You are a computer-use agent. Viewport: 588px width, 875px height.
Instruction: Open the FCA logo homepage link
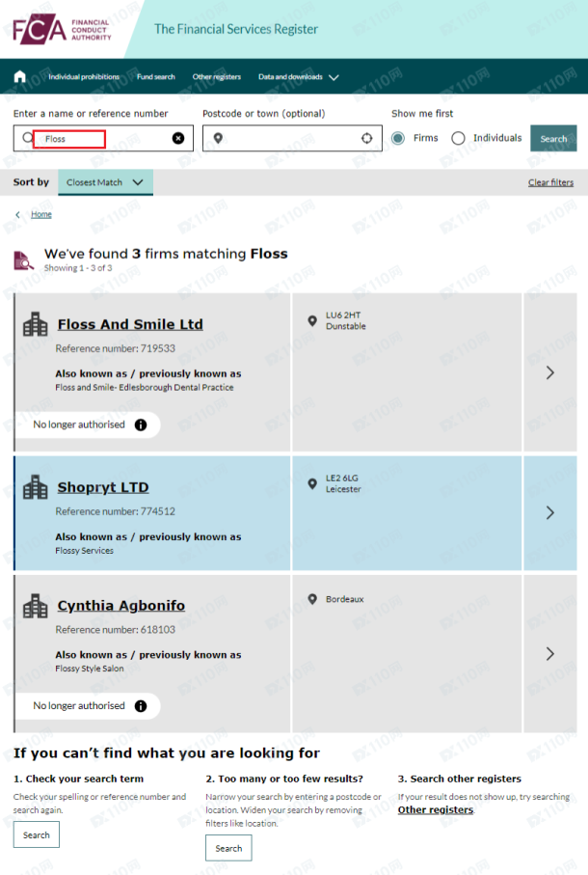point(63,29)
